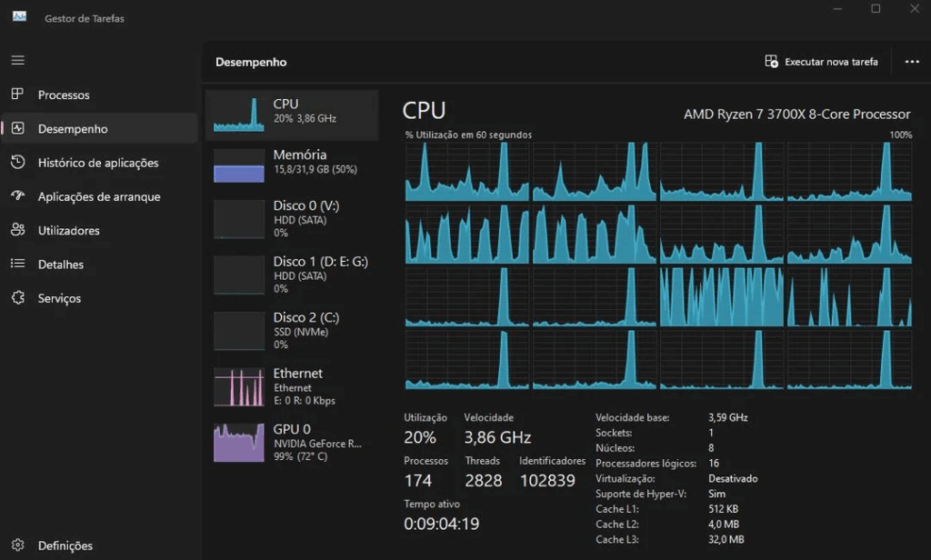
Task: Click the Aplicações de arranque gauge icon
Action: click(x=18, y=195)
